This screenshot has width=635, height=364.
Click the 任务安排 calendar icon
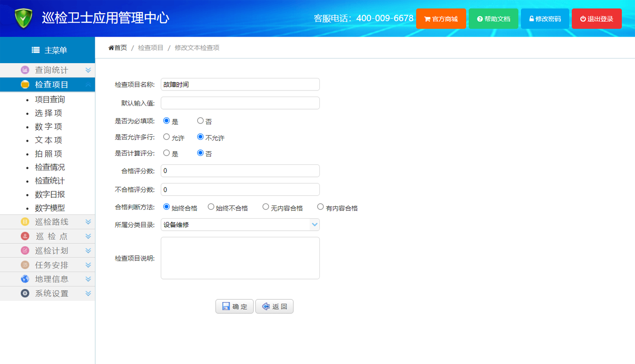(x=25, y=265)
